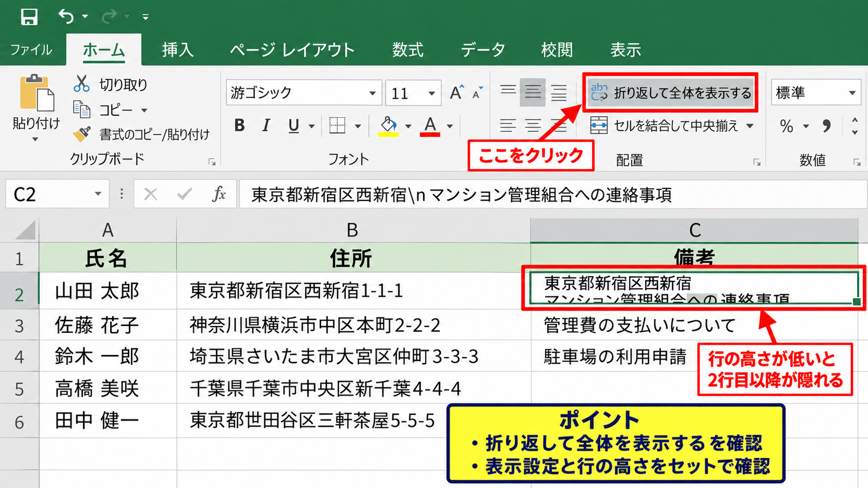The width and height of the screenshot is (868, 488).
Task: Open the ファイル tab
Action: point(31,50)
